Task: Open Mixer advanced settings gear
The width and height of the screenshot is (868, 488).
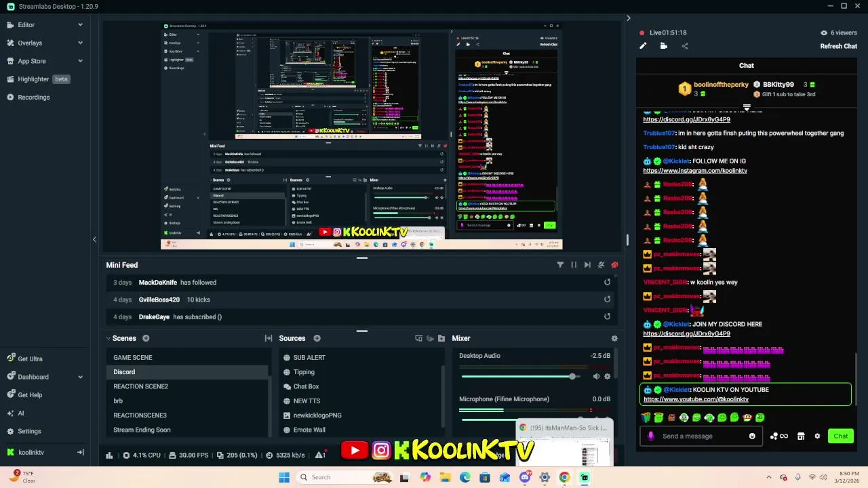Action: (614, 338)
